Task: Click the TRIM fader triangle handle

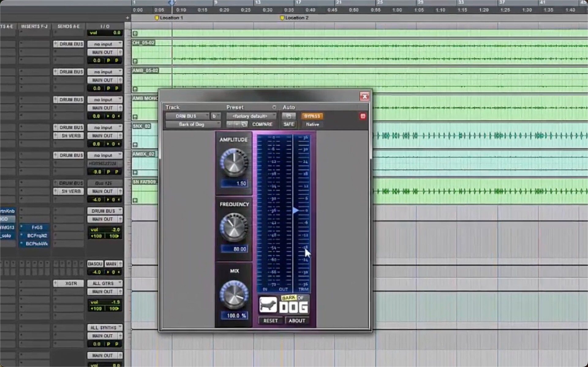Action: click(296, 210)
